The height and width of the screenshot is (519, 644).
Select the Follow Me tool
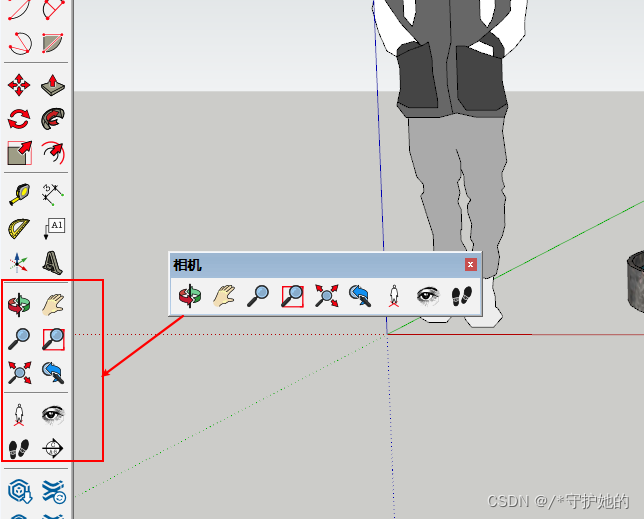point(53,119)
